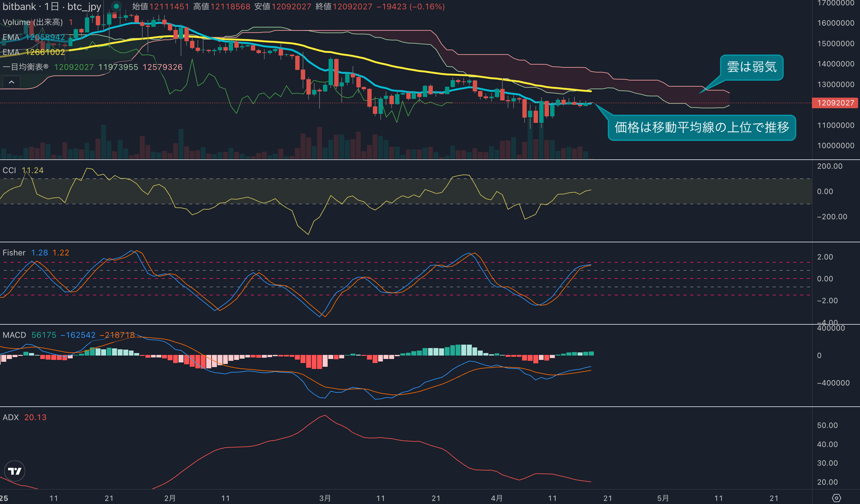Click the CCI indicator label
The height and width of the screenshot is (504, 860).
click(9, 171)
